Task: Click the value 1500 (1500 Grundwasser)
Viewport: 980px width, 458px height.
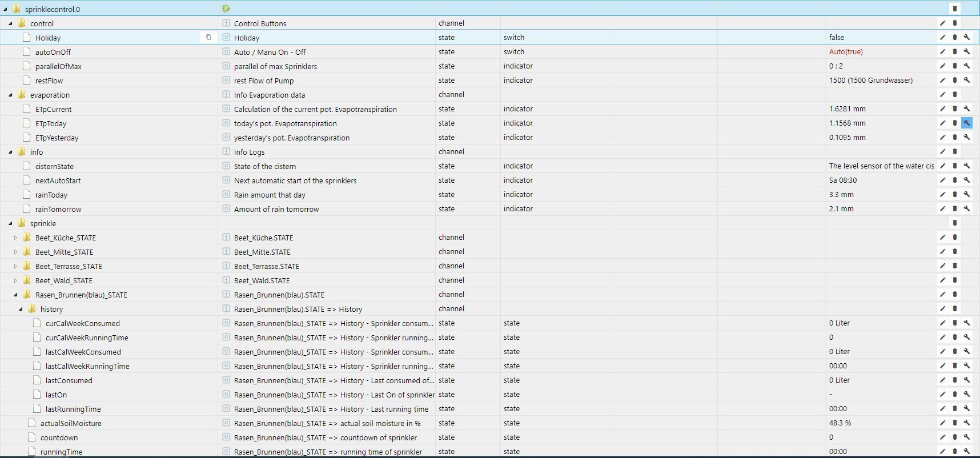Action: [871, 80]
